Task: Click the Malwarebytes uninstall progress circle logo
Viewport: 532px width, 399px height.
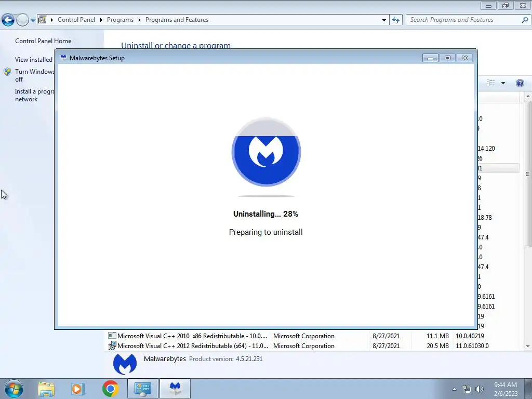Action: (x=266, y=152)
